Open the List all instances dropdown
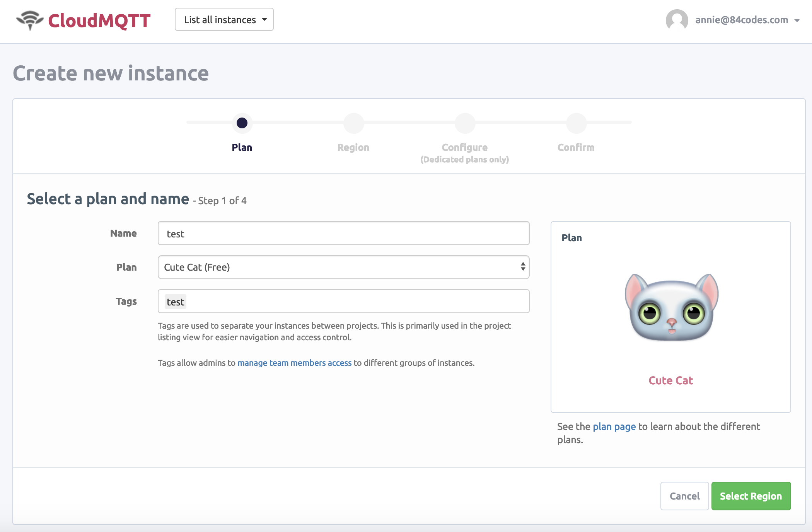This screenshot has width=812, height=532. [x=224, y=19]
